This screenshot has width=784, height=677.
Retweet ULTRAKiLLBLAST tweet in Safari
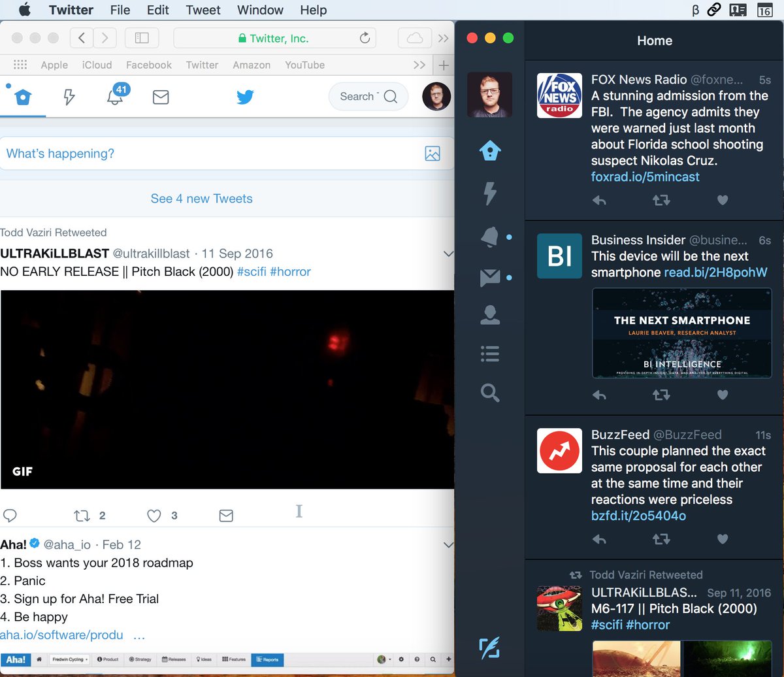point(82,516)
